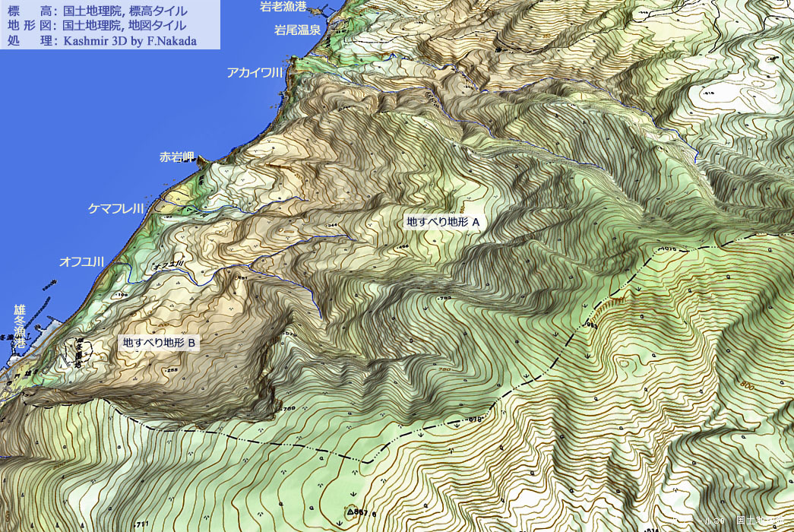This screenshot has width=794, height=532.
Task: Click the 1015 elevation point on the boundary
Action: (667, 249)
